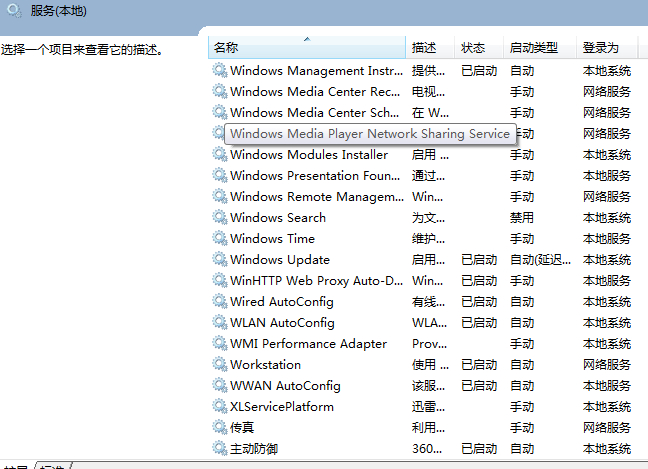Click the Prov... description of WMI Performance Adapter
This screenshot has height=469, width=648.
click(x=429, y=344)
